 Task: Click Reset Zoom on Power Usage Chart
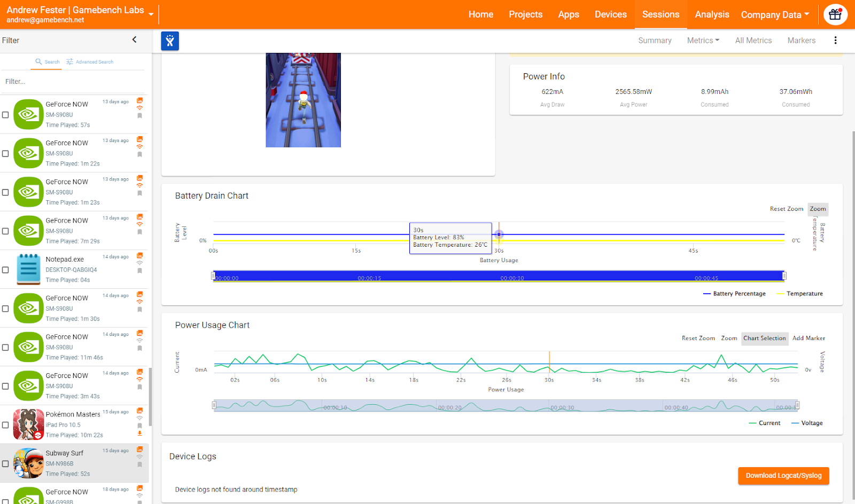coord(698,338)
